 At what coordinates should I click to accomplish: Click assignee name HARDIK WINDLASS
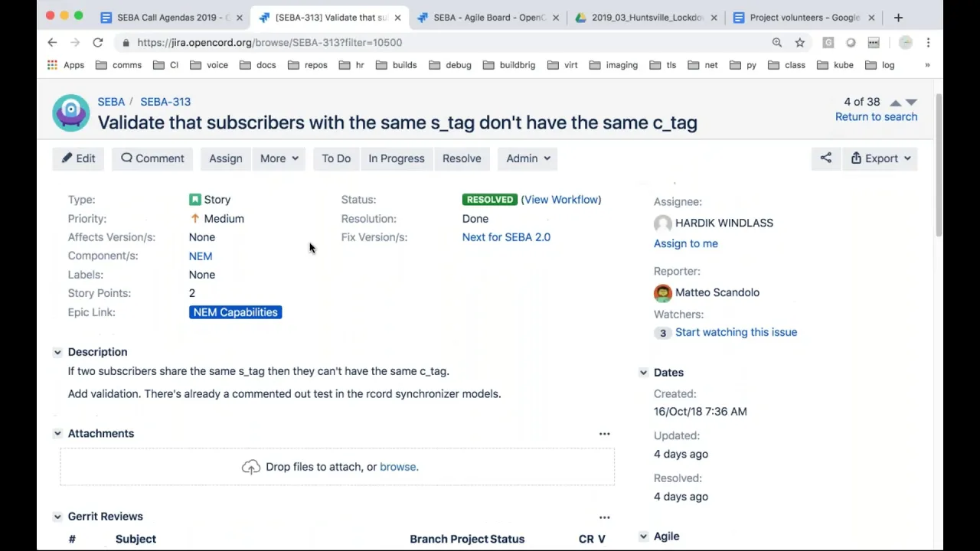coord(724,223)
